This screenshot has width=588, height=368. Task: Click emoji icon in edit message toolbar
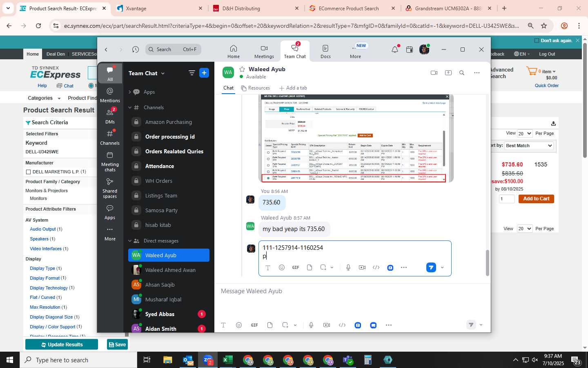(x=282, y=267)
